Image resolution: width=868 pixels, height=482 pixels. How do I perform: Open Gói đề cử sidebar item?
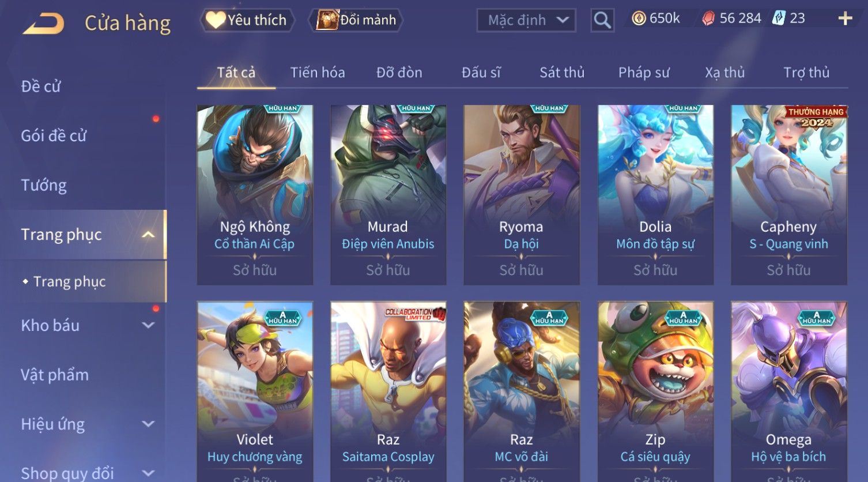[x=54, y=135]
